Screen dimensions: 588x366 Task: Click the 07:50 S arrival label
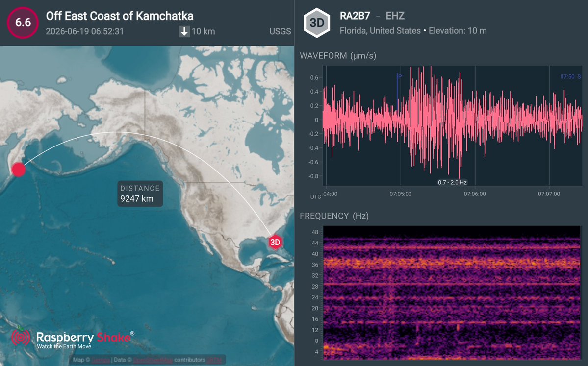click(570, 77)
